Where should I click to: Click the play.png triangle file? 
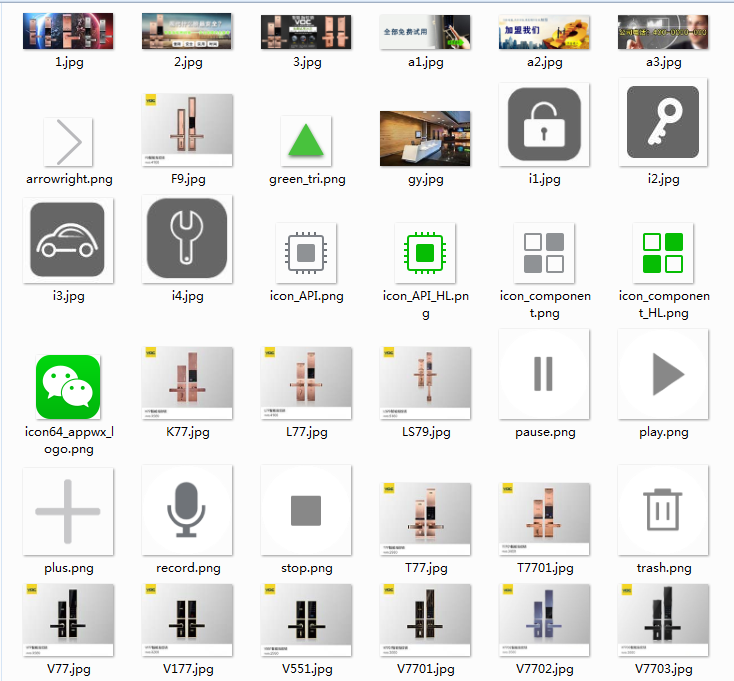663,374
